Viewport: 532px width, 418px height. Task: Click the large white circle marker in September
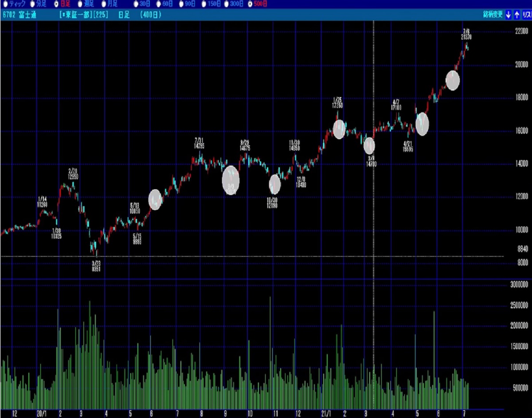pos(231,180)
